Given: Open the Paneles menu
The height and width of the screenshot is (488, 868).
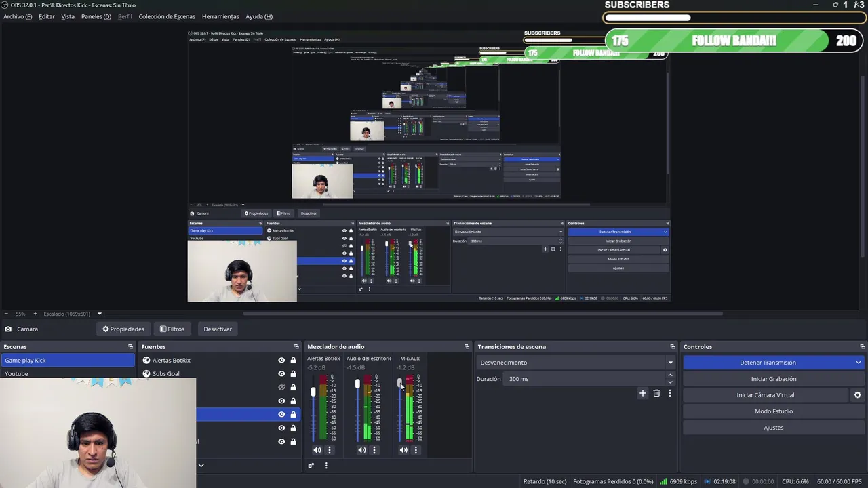Looking at the screenshot, I should point(96,16).
